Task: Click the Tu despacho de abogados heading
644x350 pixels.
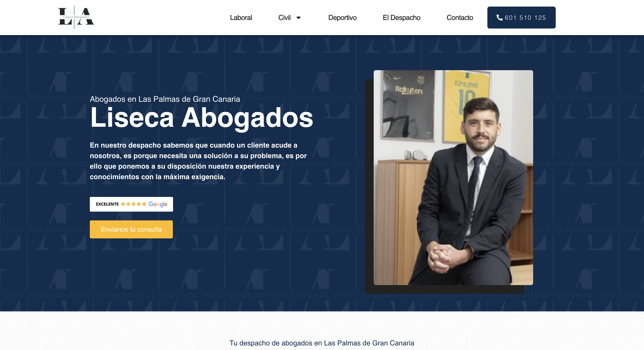Action: click(x=322, y=343)
